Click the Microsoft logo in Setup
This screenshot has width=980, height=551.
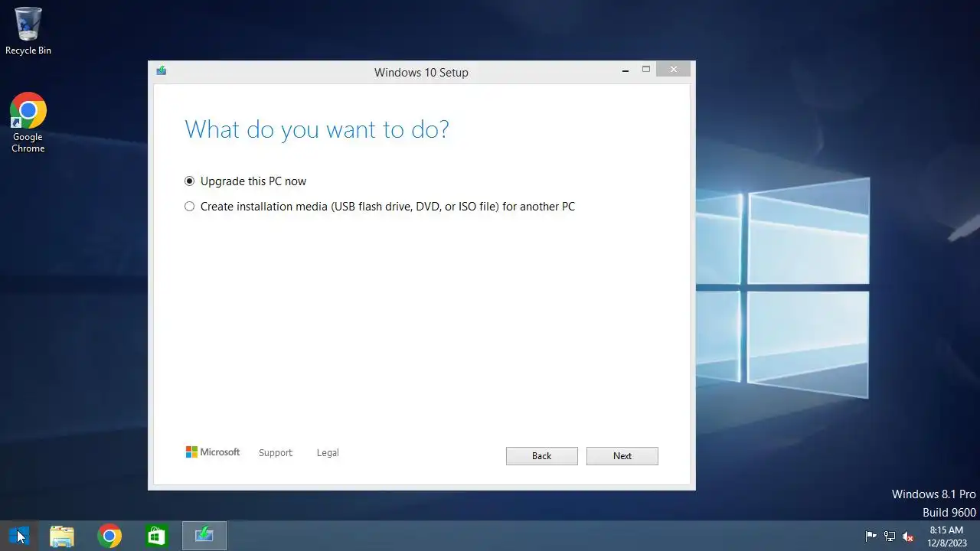pos(213,452)
